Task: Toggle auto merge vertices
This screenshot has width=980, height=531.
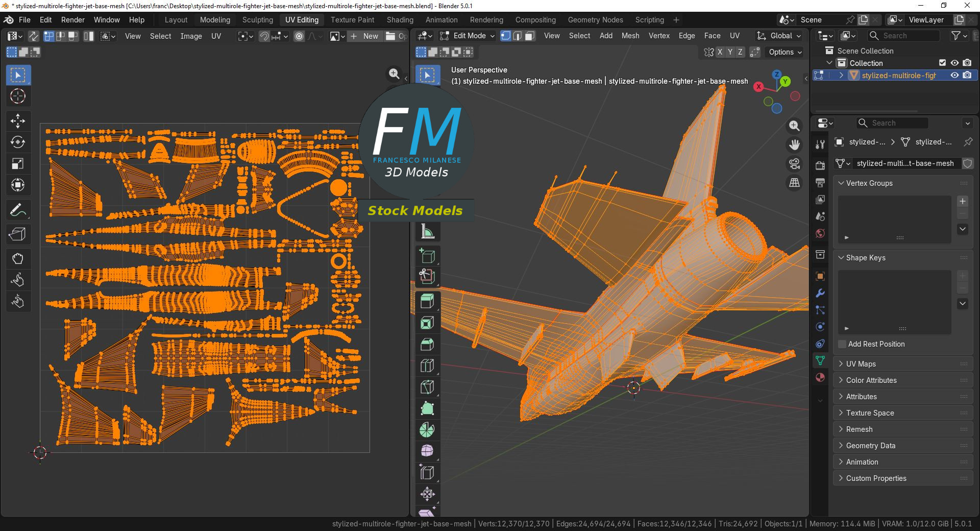Action: click(755, 52)
